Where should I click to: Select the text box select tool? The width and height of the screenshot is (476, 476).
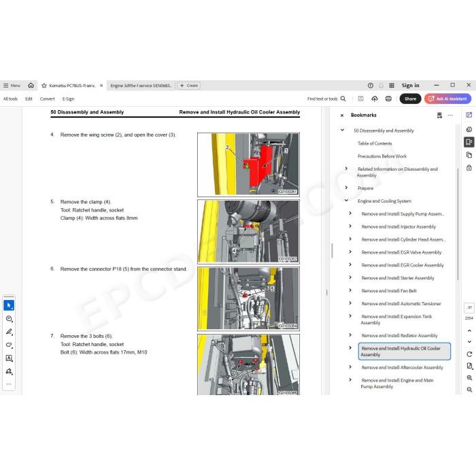point(9,358)
